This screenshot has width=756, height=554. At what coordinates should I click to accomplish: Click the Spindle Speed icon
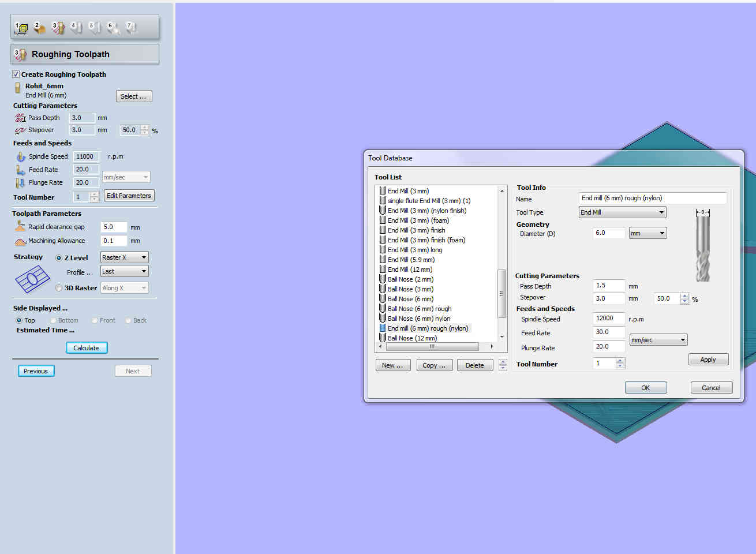(x=21, y=156)
